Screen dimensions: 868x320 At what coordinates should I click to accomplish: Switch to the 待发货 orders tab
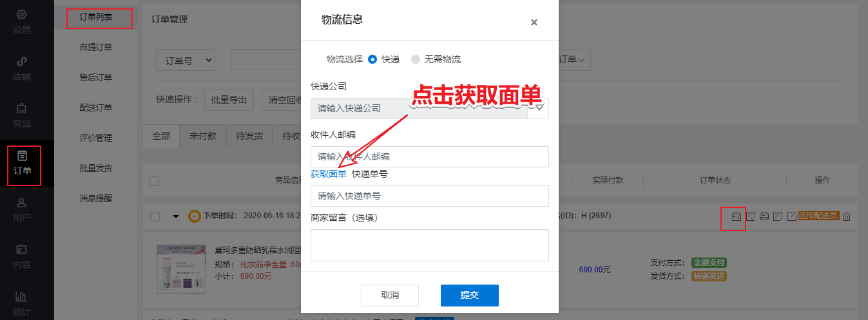click(249, 136)
